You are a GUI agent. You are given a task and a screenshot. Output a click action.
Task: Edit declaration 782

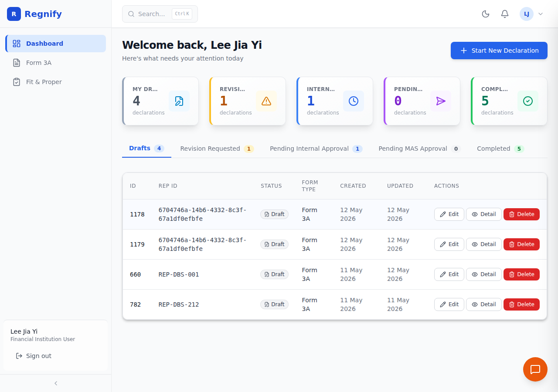449,304
